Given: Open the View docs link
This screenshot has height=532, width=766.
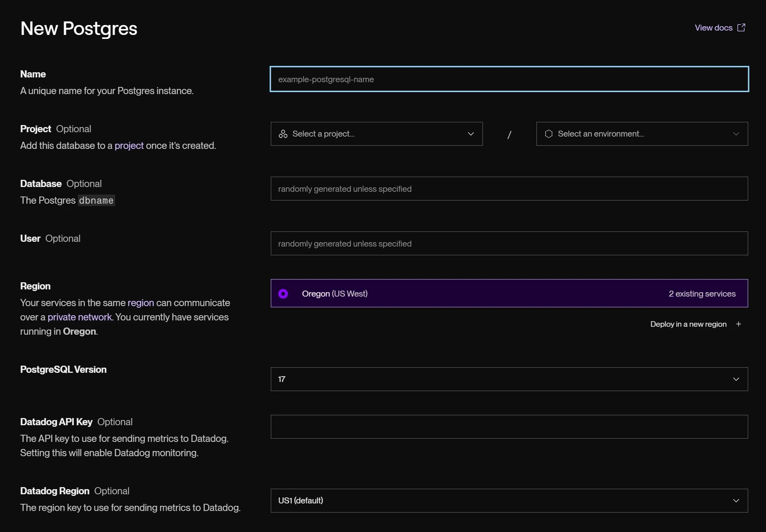Looking at the screenshot, I should (713, 28).
